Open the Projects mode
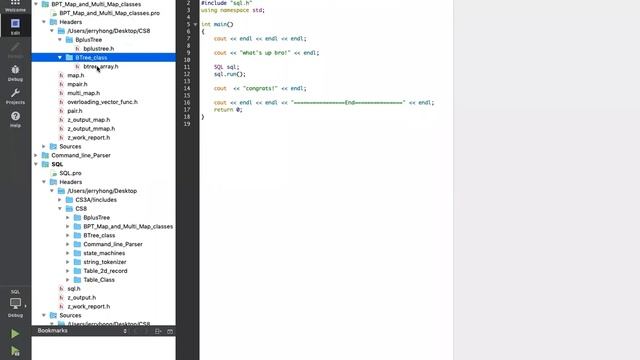The width and height of the screenshot is (640, 360). click(15, 96)
